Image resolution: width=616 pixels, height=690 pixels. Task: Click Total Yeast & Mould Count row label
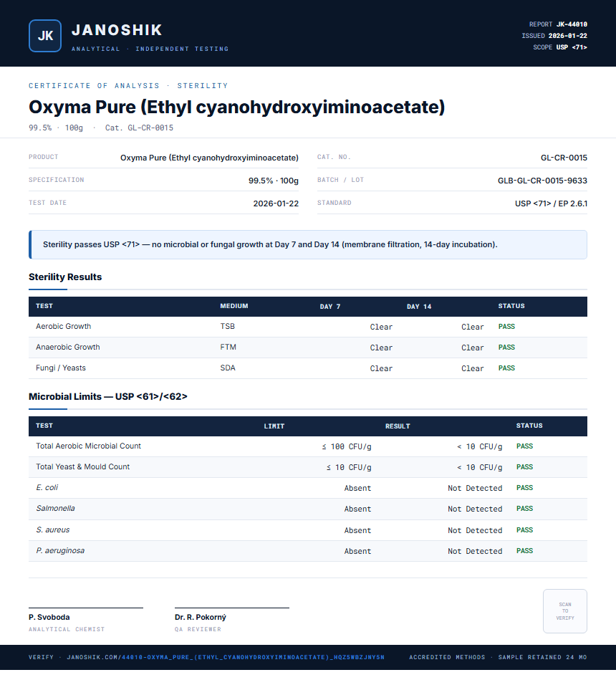(x=82, y=466)
